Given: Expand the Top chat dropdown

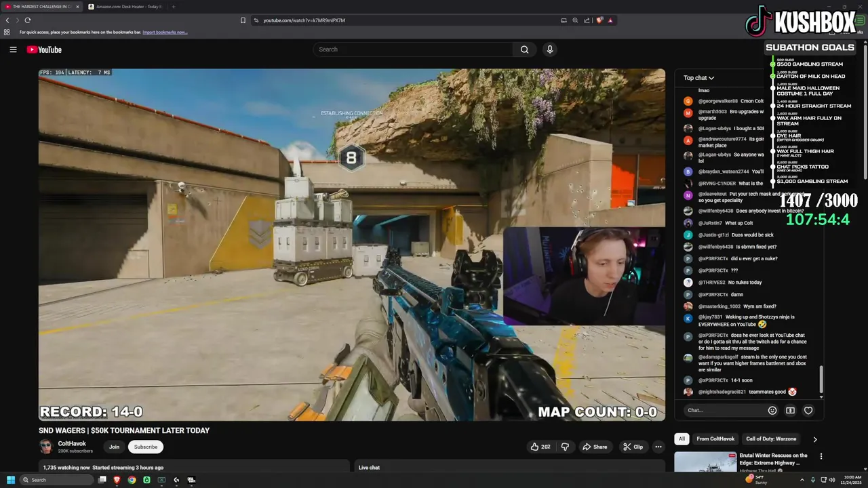Looking at the screenshot, I should [698, 78].
